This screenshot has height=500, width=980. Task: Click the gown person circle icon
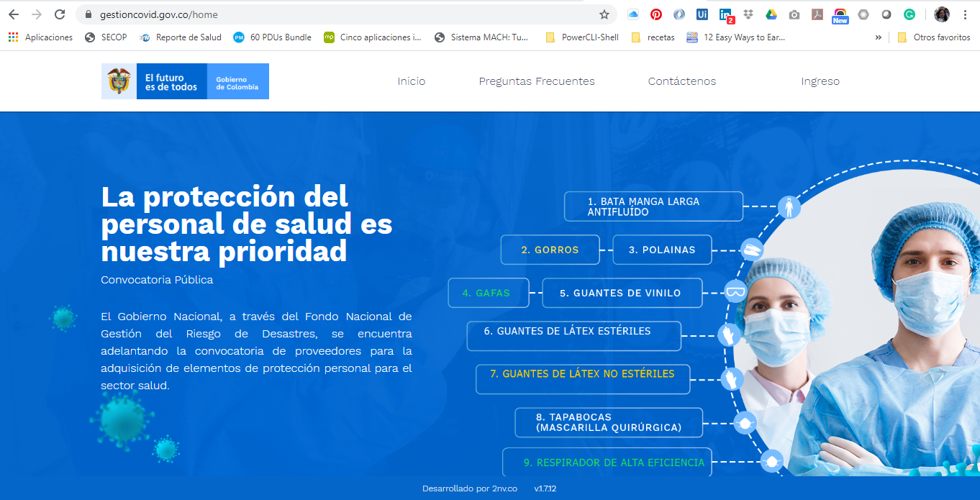pos(789,207)
